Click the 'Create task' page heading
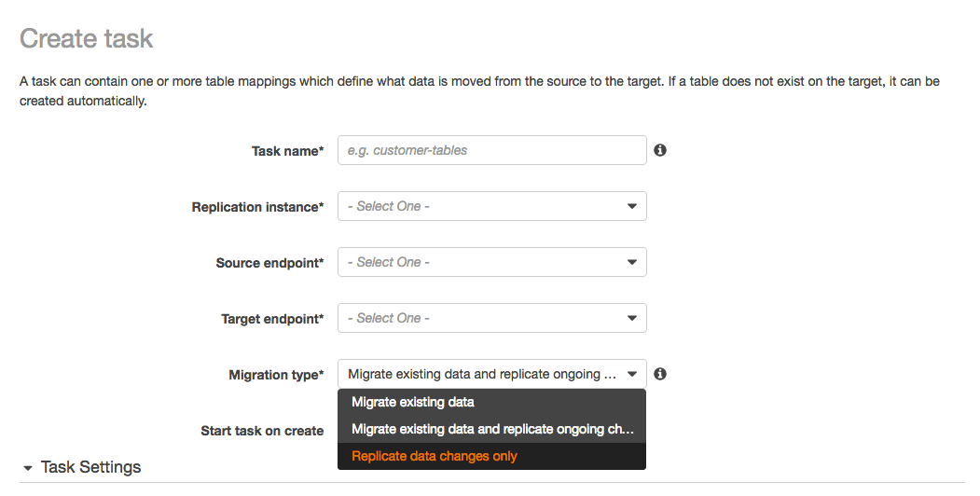Screen dimensions: 980x496 point(86,38)
